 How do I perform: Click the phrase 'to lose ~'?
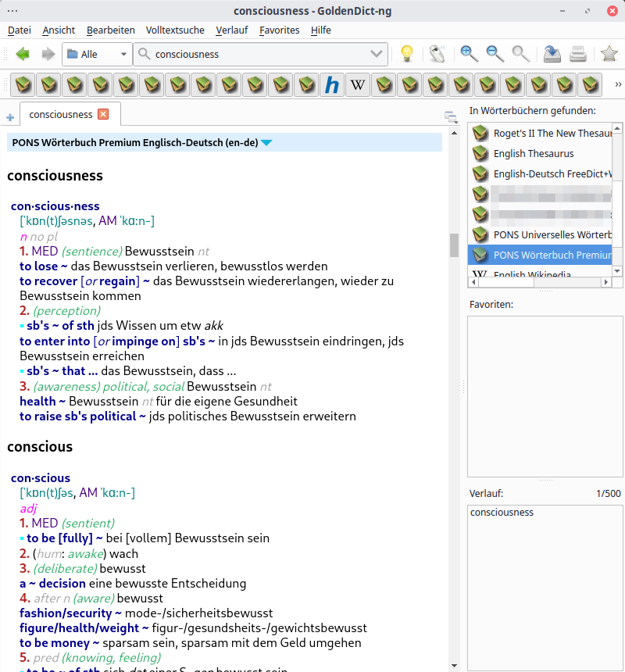tap(43, 266)
